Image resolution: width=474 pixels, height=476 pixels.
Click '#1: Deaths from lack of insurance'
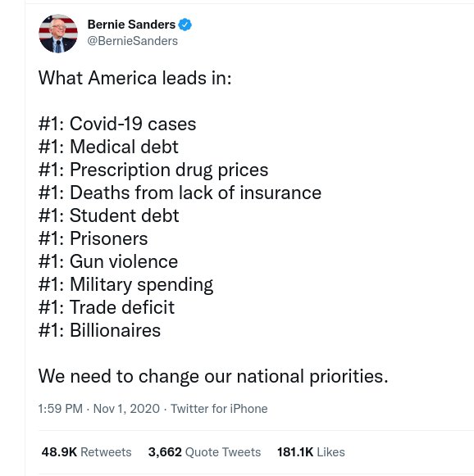pos(180,193)
